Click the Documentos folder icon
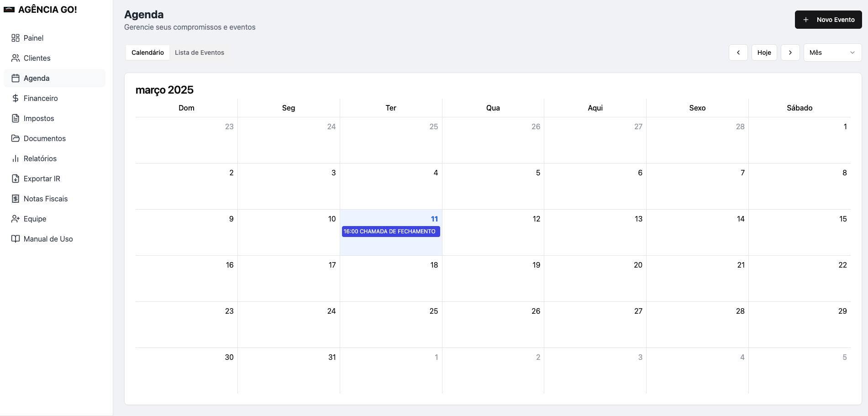Viewport: 868px width, 416px height. 16,138
